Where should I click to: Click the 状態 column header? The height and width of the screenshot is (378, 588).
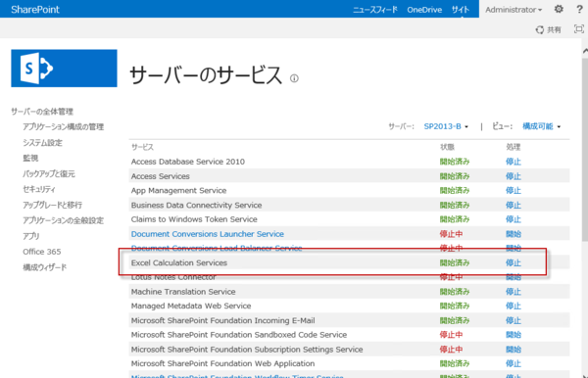[x=447, y=147]
